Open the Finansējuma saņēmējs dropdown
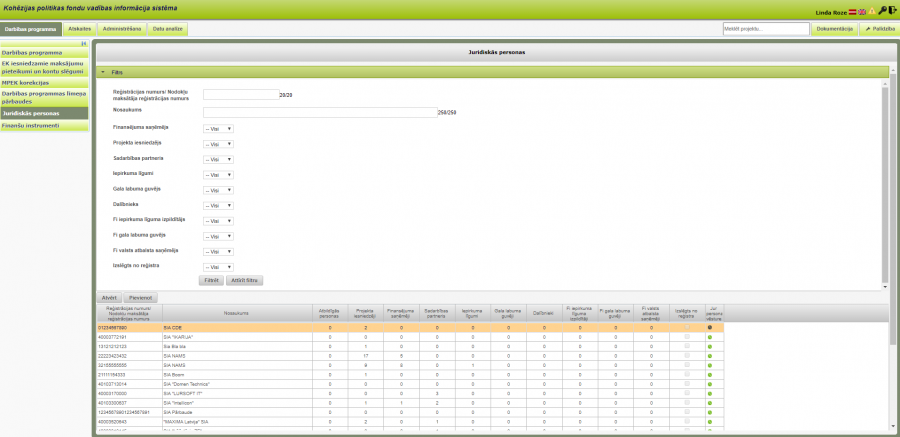 pyautogui.click(x=218, y=129)
